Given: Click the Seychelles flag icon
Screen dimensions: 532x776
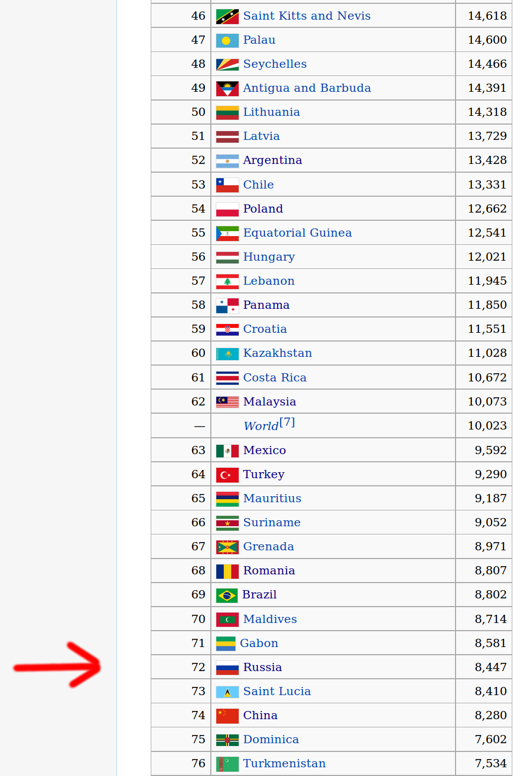Looking at the screenshot, I should click(227, 65).
